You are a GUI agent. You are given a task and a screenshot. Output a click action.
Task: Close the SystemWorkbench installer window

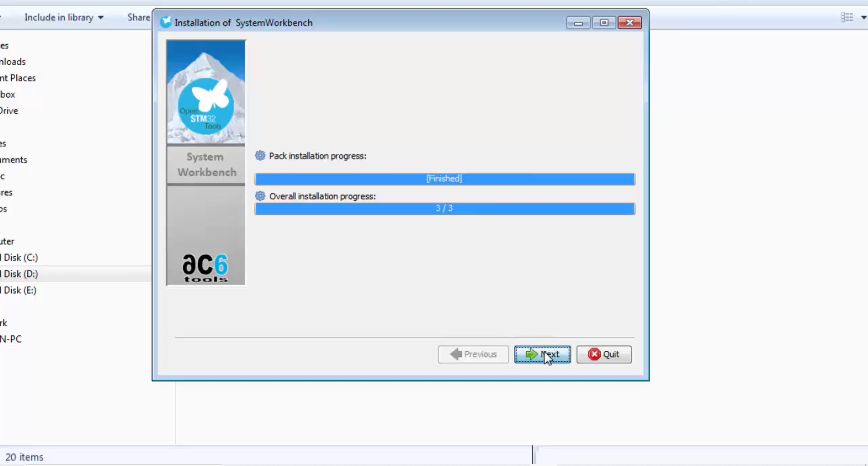(x=630, y=23)
